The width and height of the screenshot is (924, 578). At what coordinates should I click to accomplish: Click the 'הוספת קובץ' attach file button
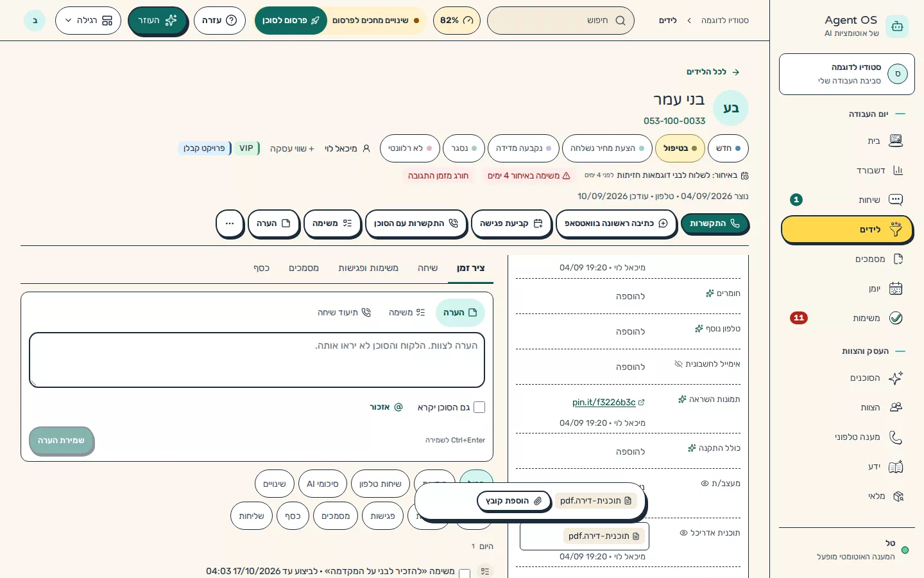click(x=513, y=501)
